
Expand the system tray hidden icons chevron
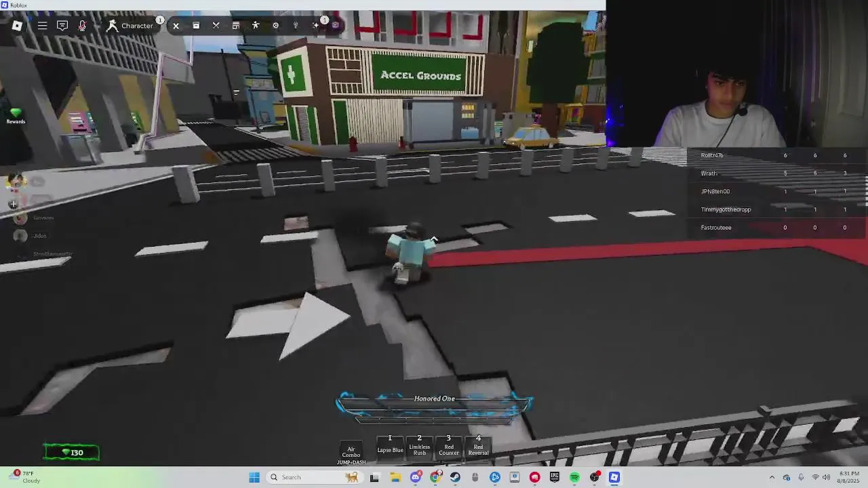pyautogui.click(x=772, y=477)
